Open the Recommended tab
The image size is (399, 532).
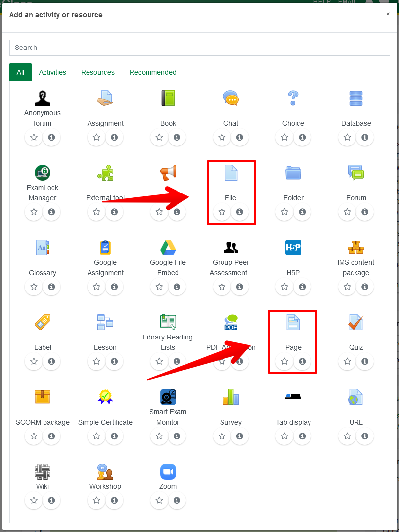[153, 72]
